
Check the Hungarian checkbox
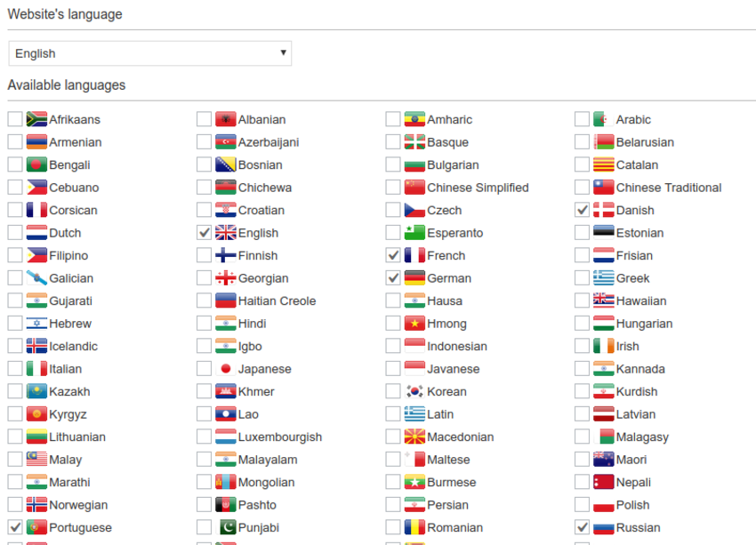582,323
